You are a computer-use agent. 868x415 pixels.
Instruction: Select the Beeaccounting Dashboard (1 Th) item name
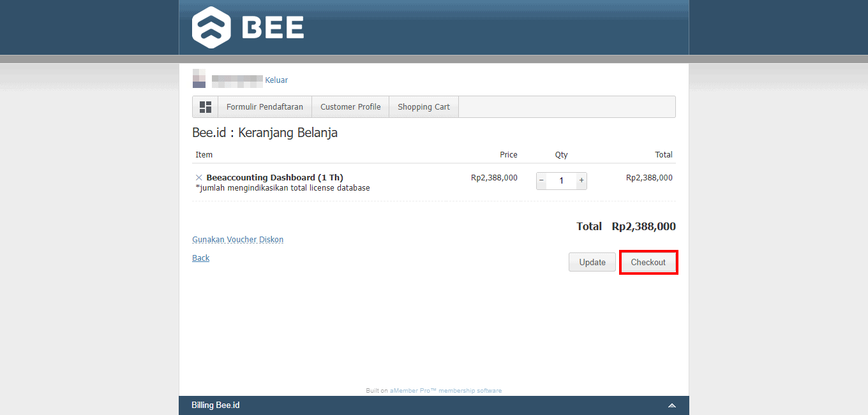[x=275, y=177]
